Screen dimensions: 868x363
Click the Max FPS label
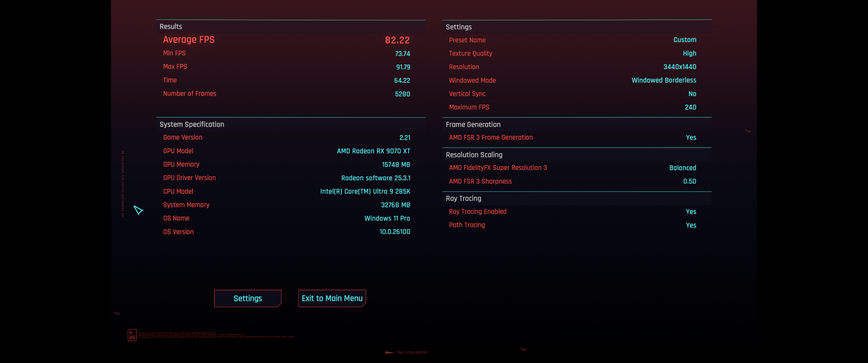175,67
